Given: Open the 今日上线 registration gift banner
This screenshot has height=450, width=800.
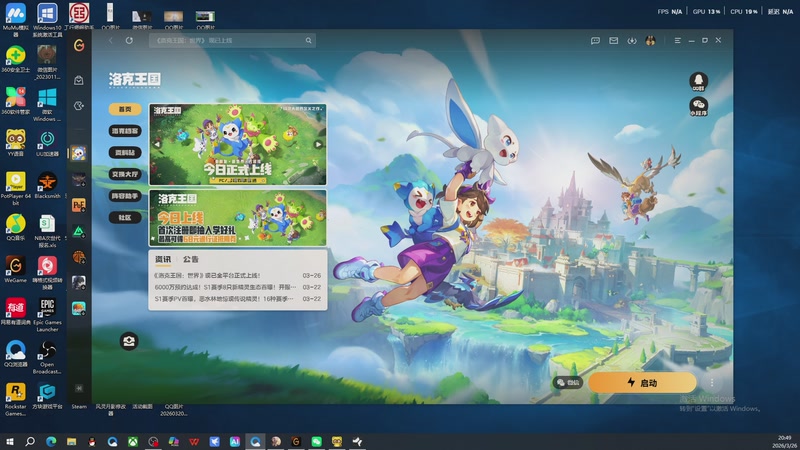Looking at the screenshot, I should point(238,218).
